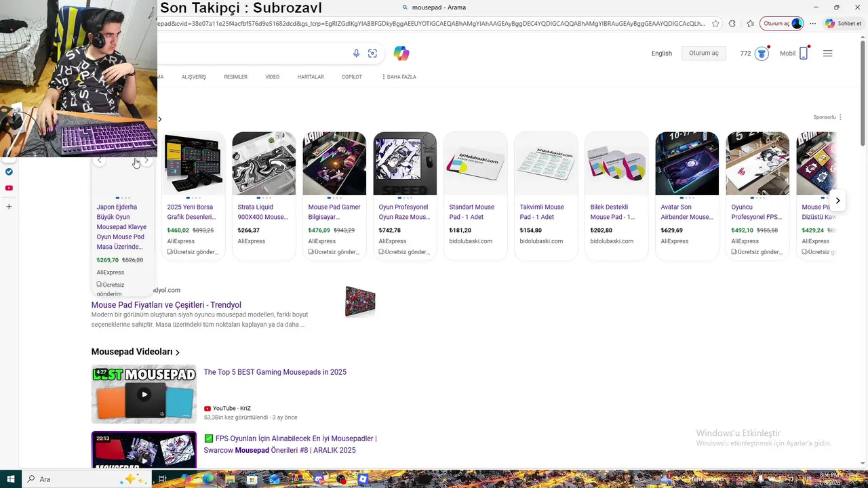Show previous image on Japon Ejderha card
Viewport: 868px width, 488px height.
pos(99,161)
